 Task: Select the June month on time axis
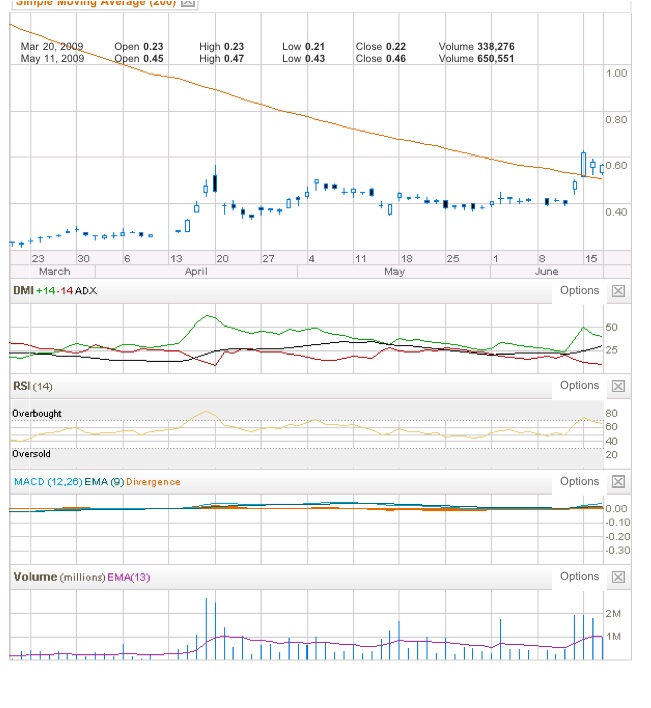tap(547, 271)
